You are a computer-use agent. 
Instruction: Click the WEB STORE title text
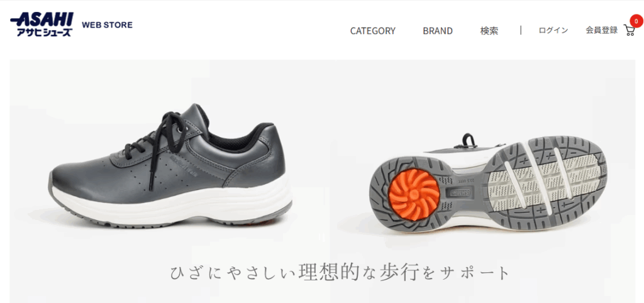(107, 25)
